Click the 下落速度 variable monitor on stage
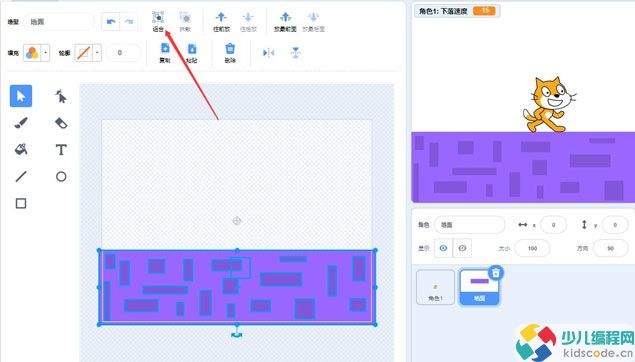 (457, 11)
